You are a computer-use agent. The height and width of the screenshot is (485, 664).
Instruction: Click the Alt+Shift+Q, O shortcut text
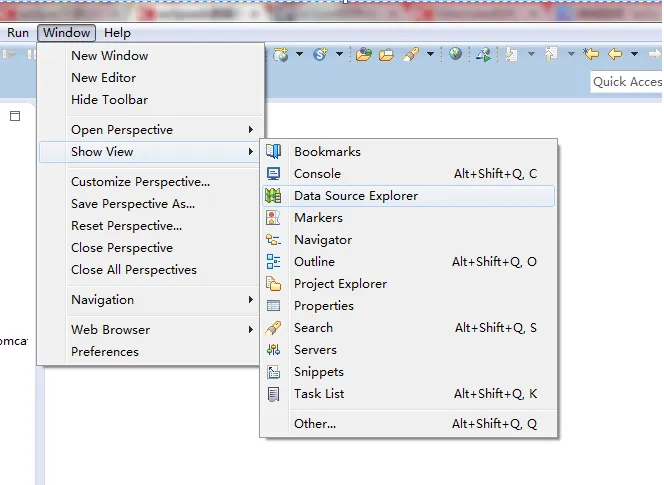pyautogui.click(x=494, y=262)
